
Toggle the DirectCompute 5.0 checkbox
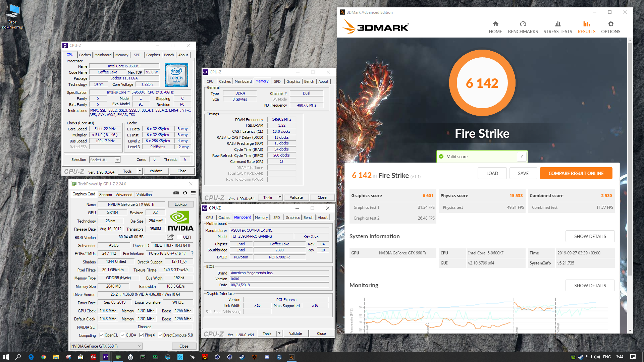pyautogui.click(x=160, y=335)
